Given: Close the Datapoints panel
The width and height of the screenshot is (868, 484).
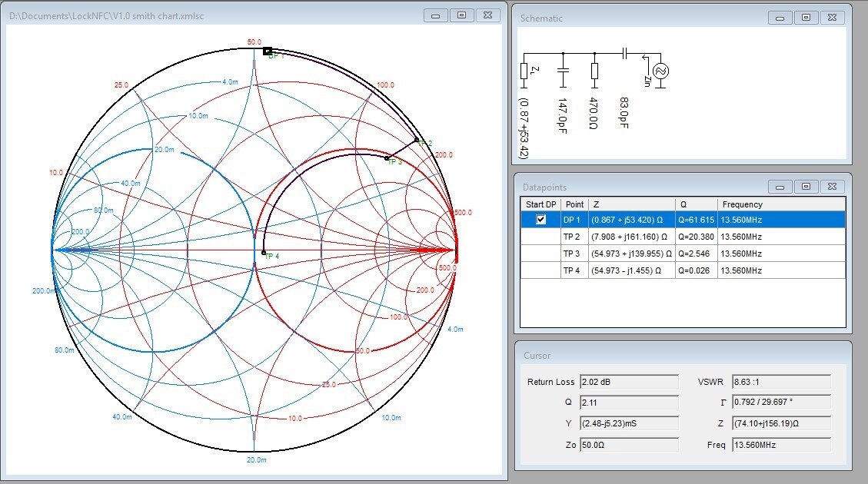Looking at the screenshot, I should click(831, 187).
